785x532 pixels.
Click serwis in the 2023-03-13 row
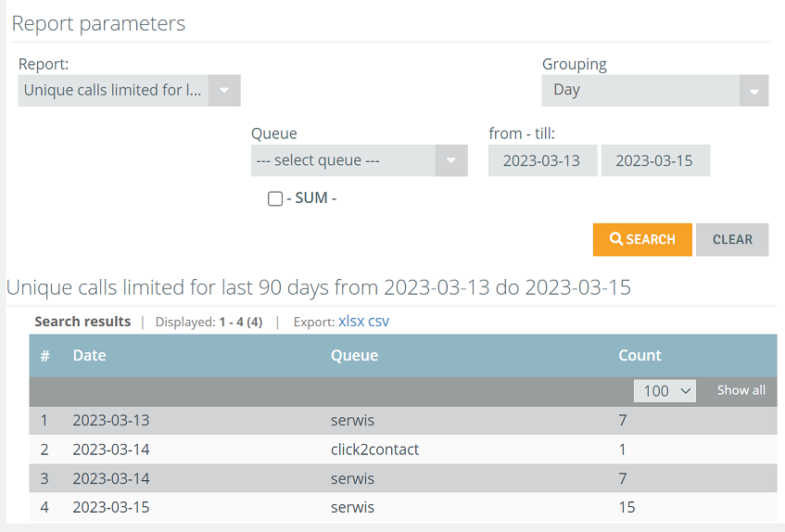click(352, 421)
